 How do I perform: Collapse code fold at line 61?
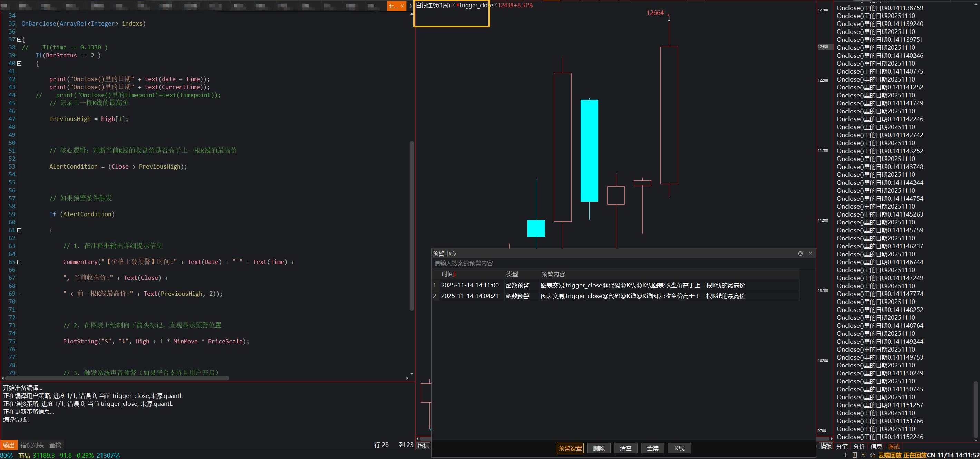point(19,230)
